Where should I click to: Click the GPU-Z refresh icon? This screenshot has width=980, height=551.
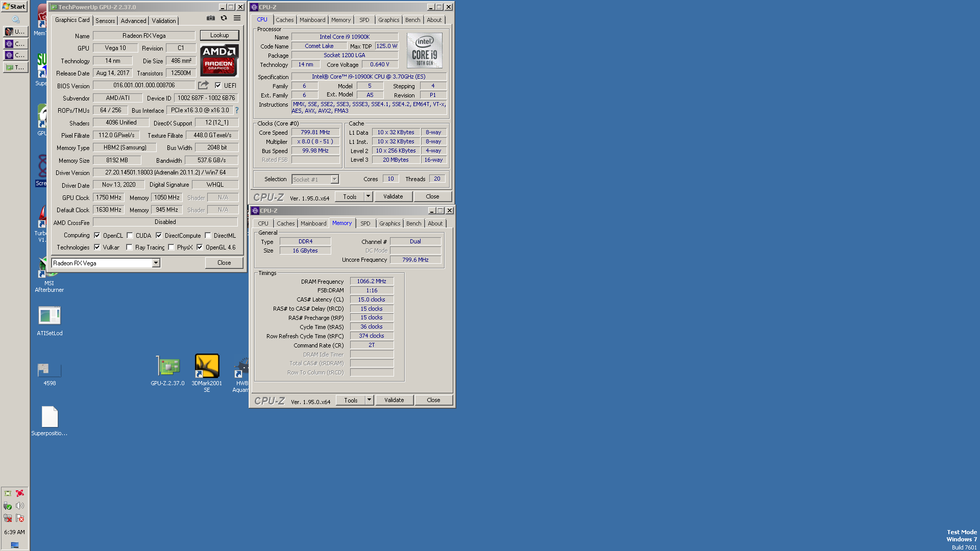pos(224,18)
